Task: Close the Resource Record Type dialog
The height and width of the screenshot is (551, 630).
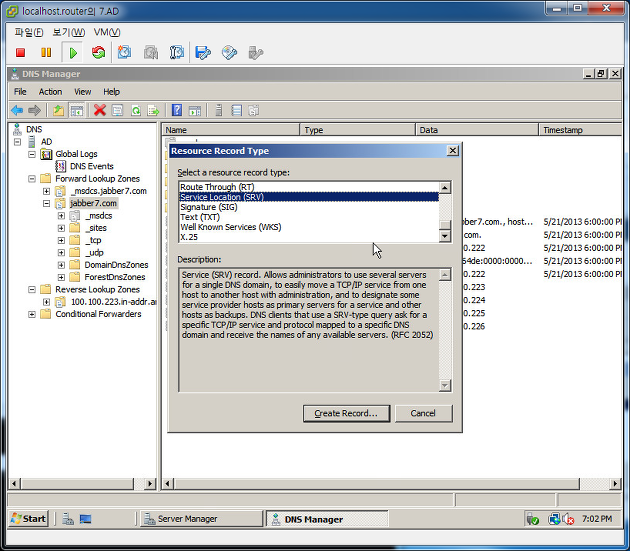Action: pos(453,151)
